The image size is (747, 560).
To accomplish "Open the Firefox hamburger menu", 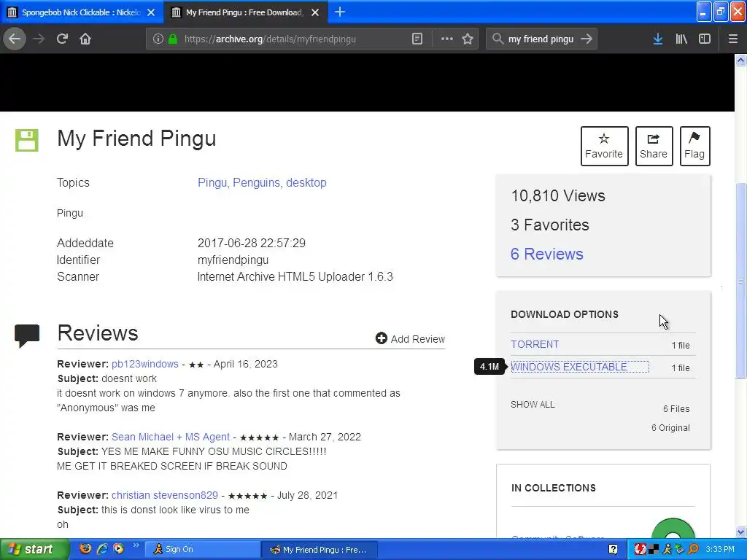I will (733, 39).
